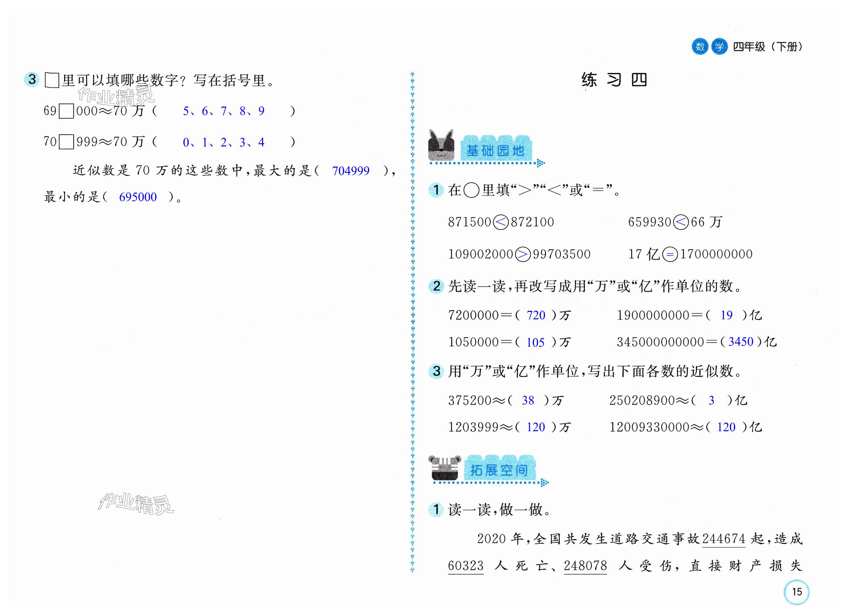Click the answer 704999 in parentheses
The width and height of the screenshot is (848, 616).
(x=350, y=171)
